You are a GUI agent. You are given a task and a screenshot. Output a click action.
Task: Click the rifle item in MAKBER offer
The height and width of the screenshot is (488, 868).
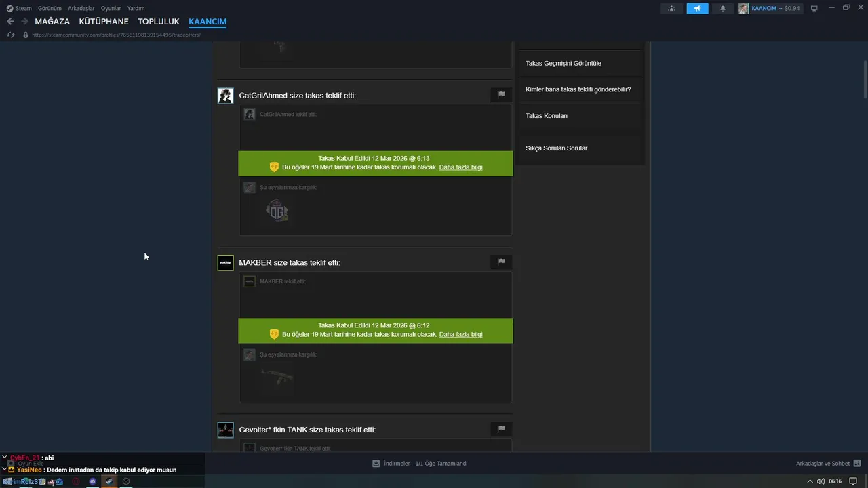click(x=277, y=378)
